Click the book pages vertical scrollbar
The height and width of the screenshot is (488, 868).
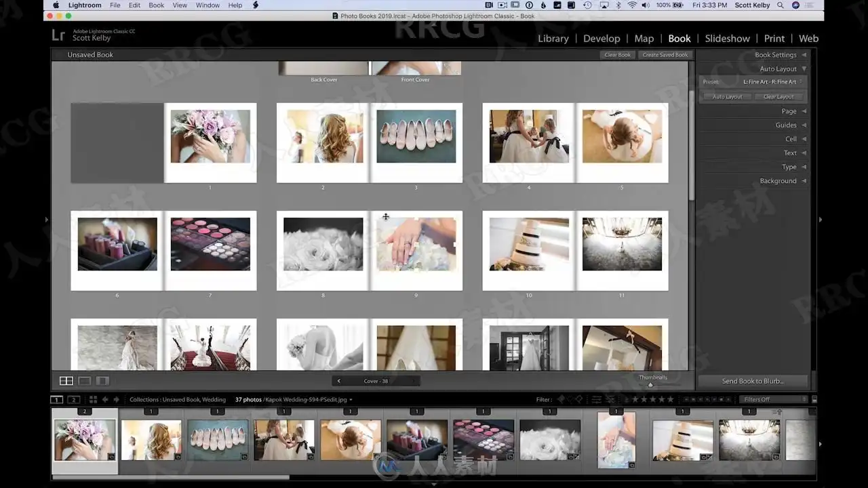tap(692, 146)
